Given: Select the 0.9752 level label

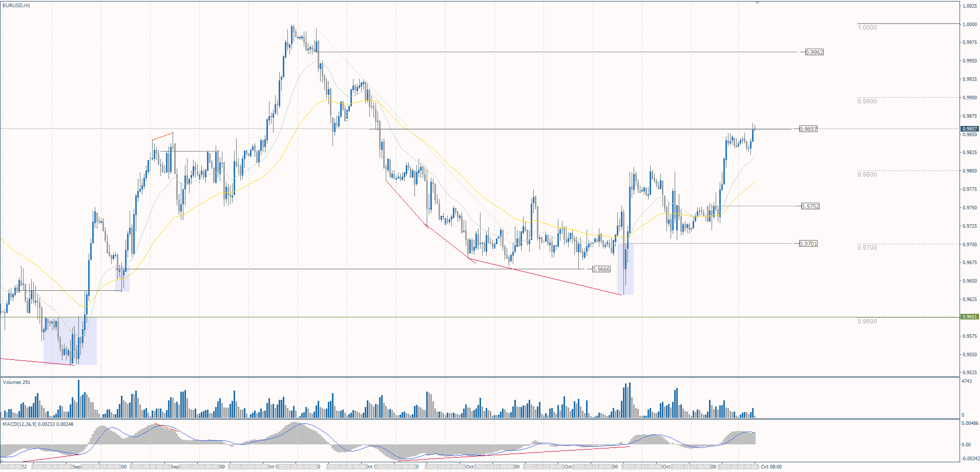Looking at the screenshot, I should coord(810,206).
